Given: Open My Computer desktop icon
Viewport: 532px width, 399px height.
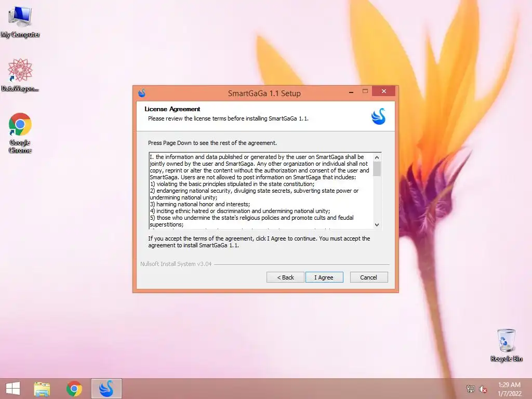Looking at the screenshot, I should point(20,21).
